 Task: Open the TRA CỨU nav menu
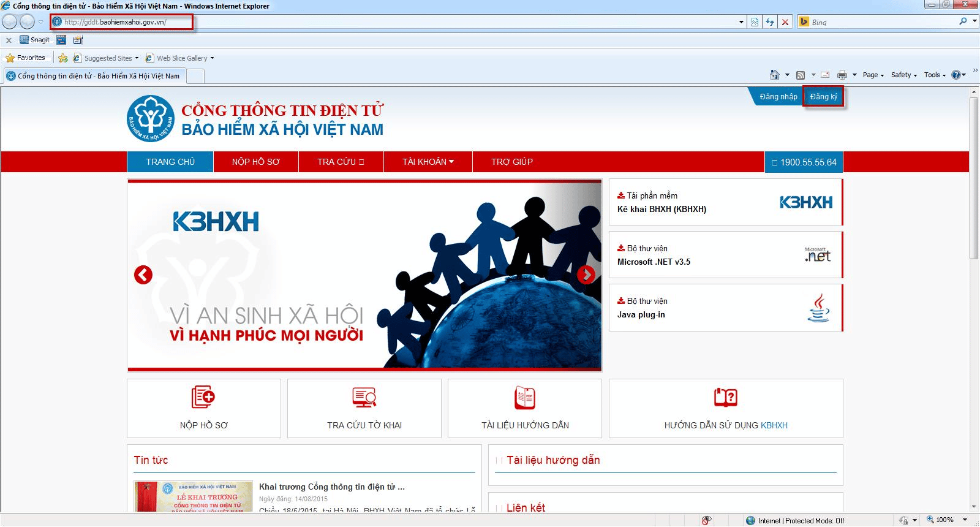point(341,162)
